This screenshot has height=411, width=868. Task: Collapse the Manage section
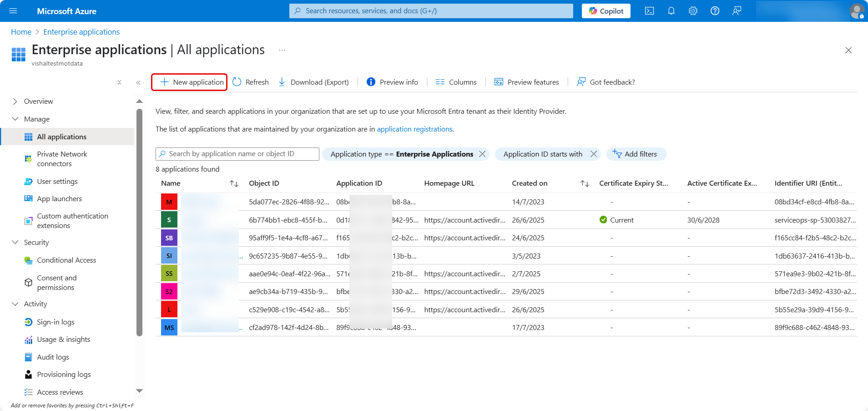15,119
